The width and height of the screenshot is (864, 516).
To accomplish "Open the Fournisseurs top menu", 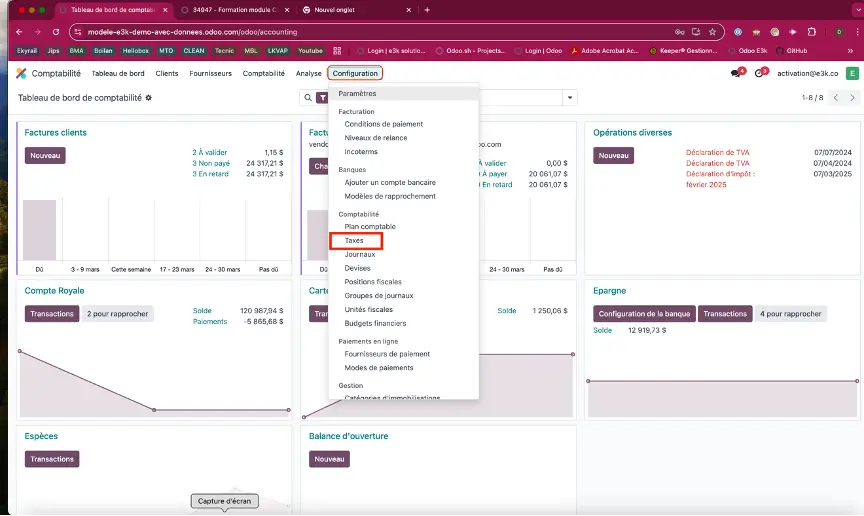I will 210,73.
